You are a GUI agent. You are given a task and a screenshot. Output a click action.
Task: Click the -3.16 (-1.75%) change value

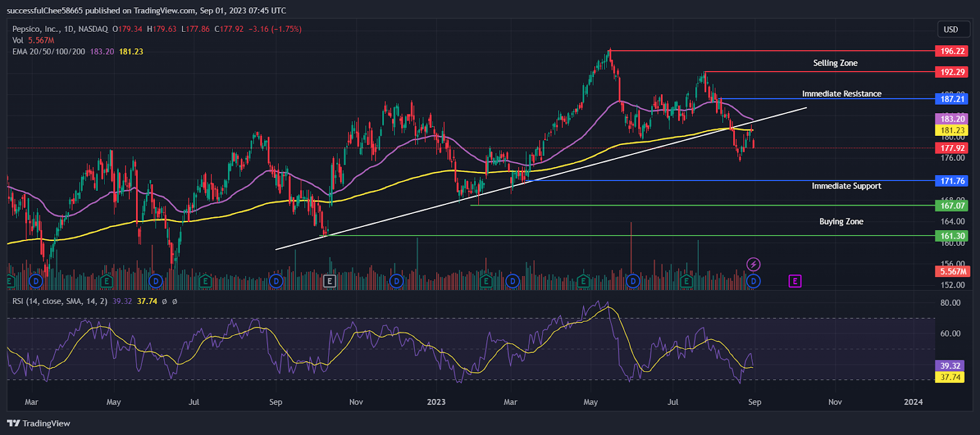pos(274,29)
